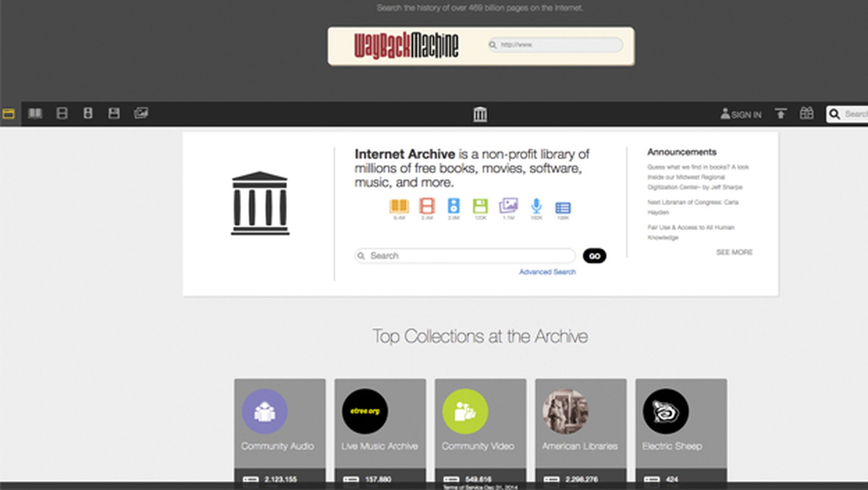Open the video film icon in navbar
The image size is (868, 490).
tap(62, 113)
